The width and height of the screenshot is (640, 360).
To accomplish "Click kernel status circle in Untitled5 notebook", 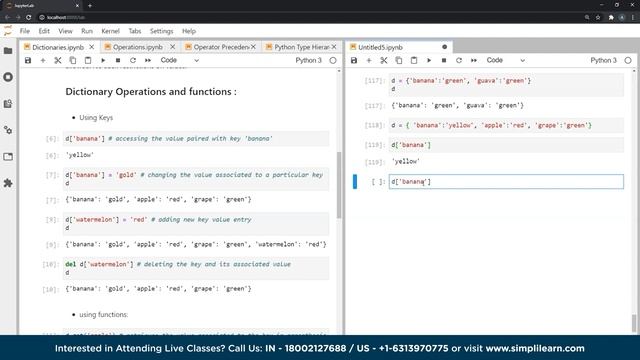I will pos(628,60).
